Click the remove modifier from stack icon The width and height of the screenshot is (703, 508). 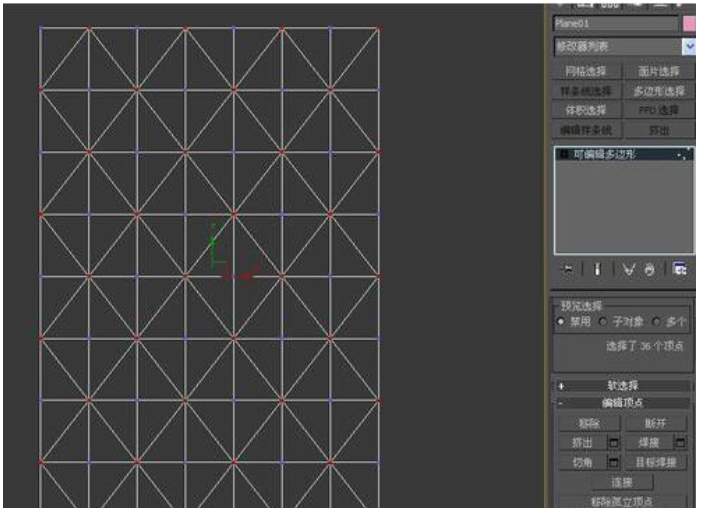pos(648,269)
